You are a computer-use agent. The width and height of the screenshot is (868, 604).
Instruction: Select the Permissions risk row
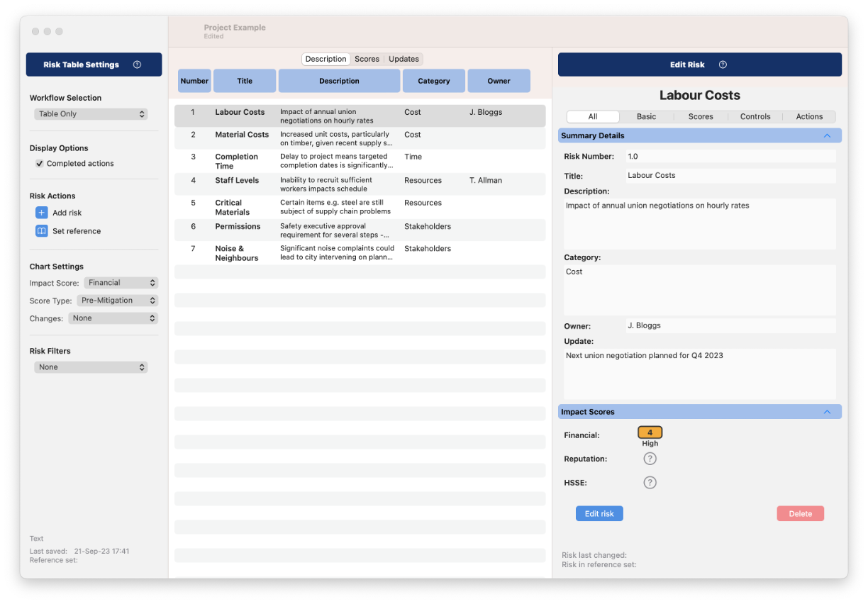[x=360, y=230]
